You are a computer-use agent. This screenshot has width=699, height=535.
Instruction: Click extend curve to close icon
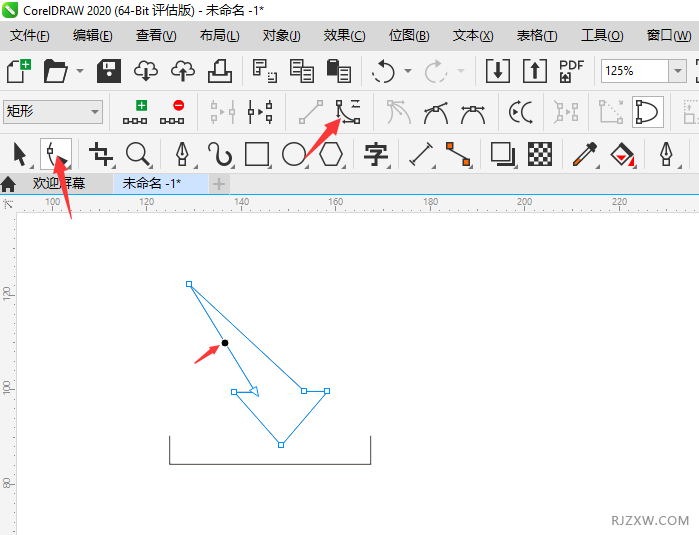tap(611, 112)
